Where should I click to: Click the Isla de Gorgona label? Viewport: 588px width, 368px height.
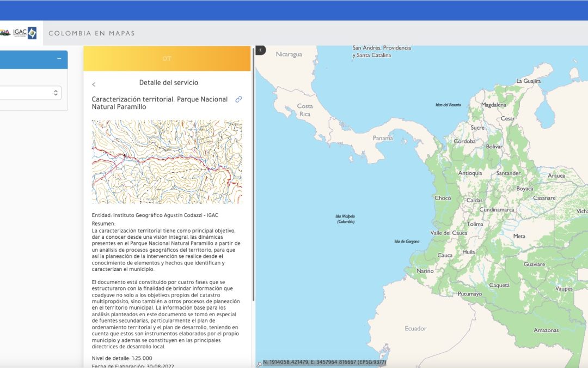[407, 242]
